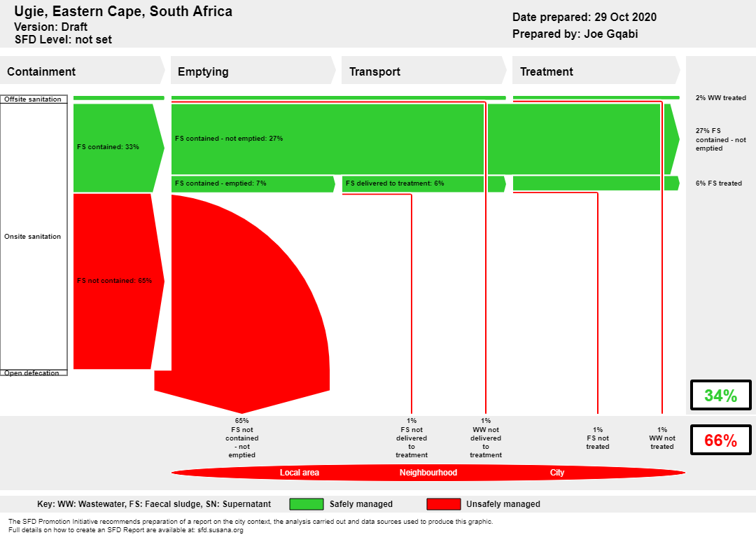This screenshot has height=535, width=756.
Task: Click the City label on red ellipse
Action: tap(557, 472)
